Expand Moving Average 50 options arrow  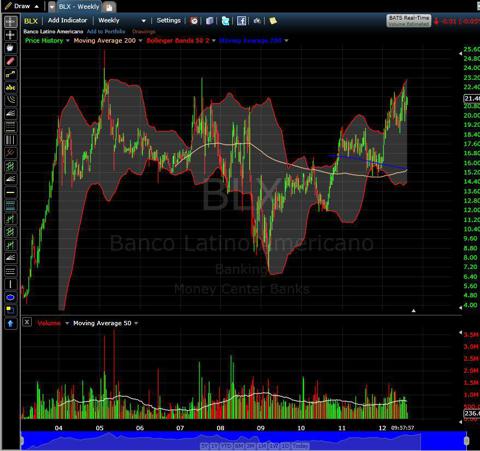[136, 323]
